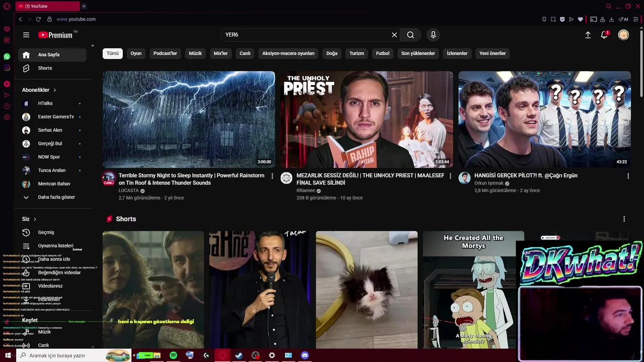This screenshot has height=362, width=644.
Task: Click the Opera GX logo menu
Action: pyautogui.click(x=7, y=6)
